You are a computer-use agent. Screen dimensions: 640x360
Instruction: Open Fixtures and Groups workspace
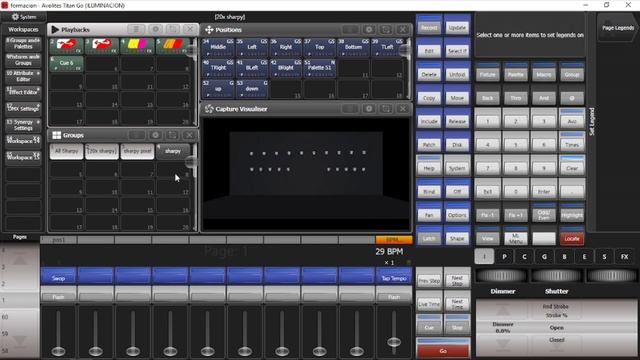pyautogui.click(x=23, y=60)
